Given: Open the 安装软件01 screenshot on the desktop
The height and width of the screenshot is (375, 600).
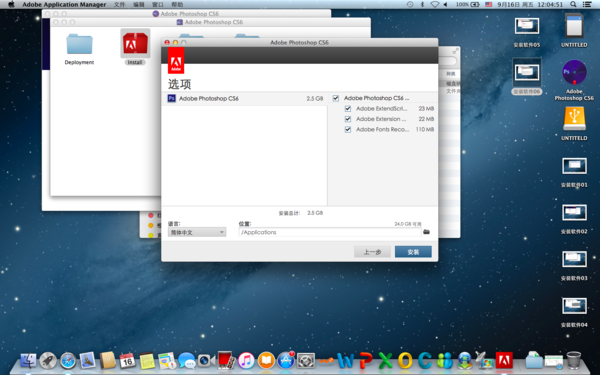Looking at the screenshot, I should [x=574, y=166].
